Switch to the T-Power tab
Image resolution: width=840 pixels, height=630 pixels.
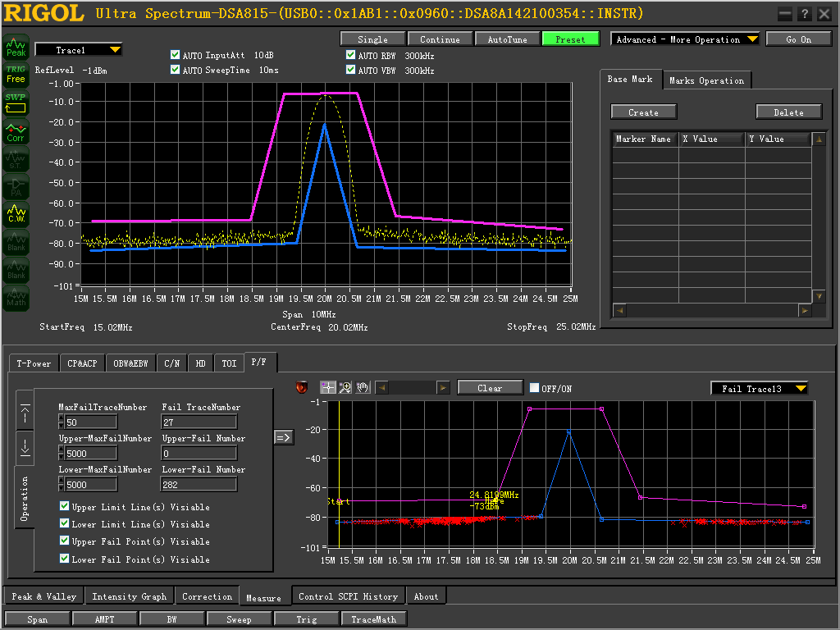[x=34, y=363]
